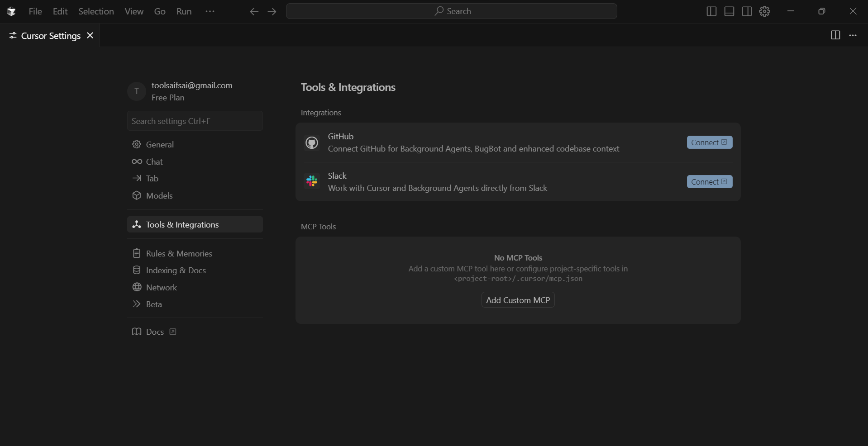Open the Run menu

tap(184, 11)
